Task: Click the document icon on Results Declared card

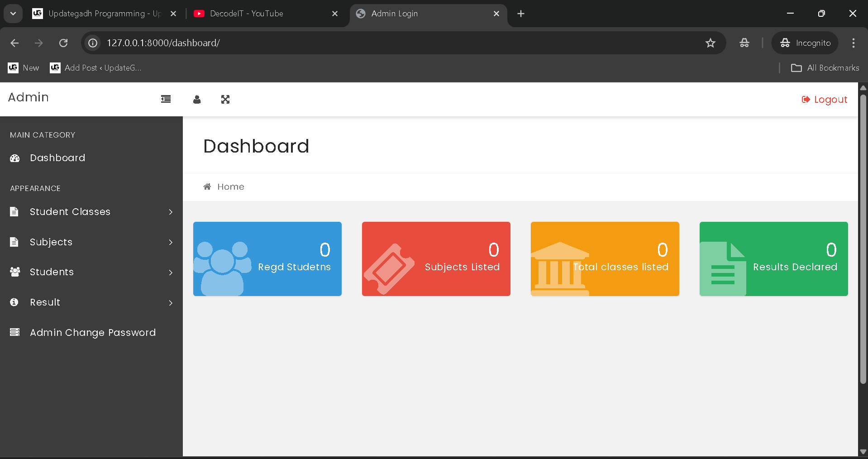Action: [x=723, y=269]
